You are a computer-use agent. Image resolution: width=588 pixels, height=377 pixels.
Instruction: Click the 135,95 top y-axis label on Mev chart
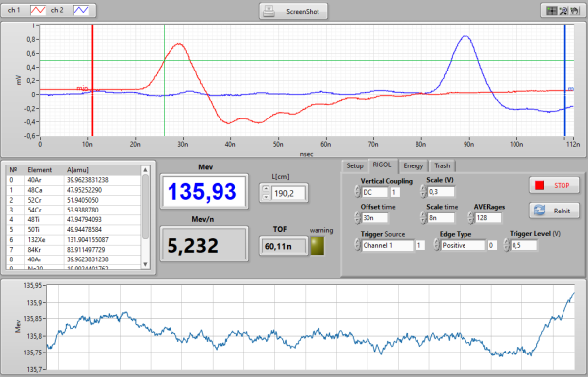click(33, 286)
